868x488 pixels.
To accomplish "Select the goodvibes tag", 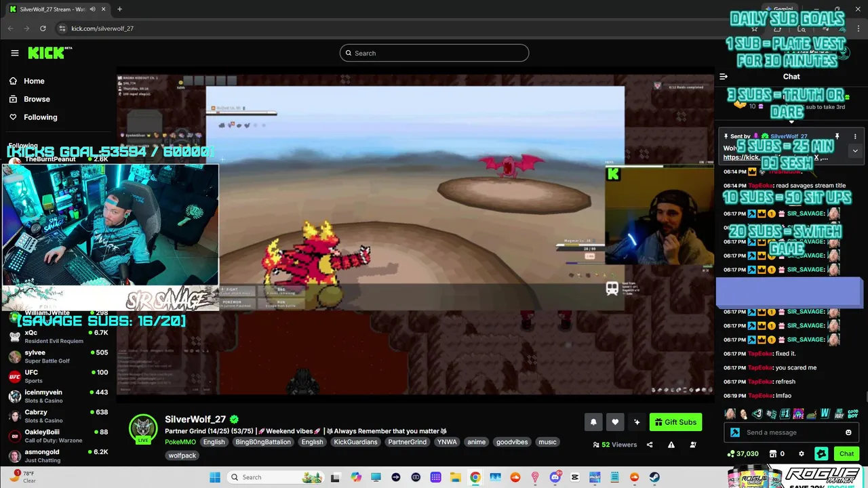I will click(511, 442).
